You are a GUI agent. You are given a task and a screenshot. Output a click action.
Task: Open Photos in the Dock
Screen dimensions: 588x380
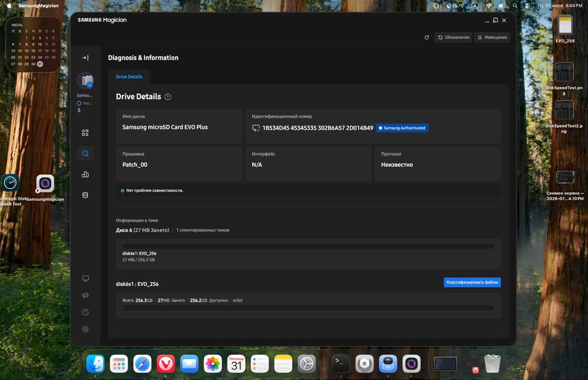point(213,364)
